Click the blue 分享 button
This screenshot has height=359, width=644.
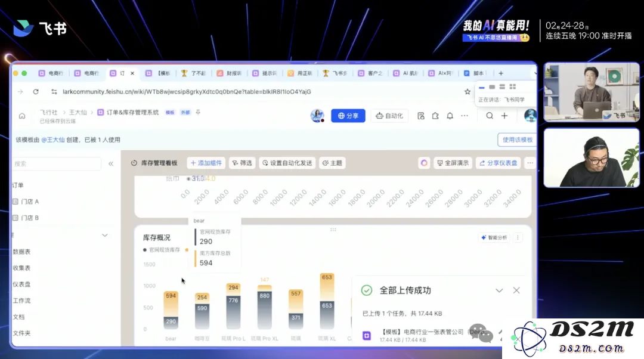click(x=348, y=116)
